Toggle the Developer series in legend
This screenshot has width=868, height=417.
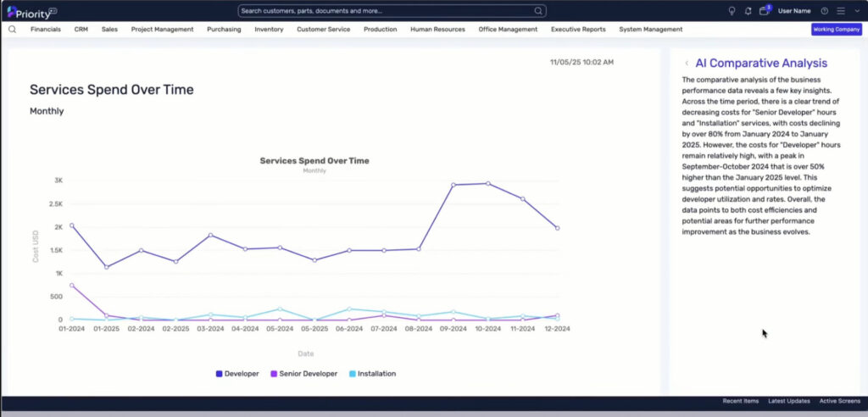tap(237, 374)
